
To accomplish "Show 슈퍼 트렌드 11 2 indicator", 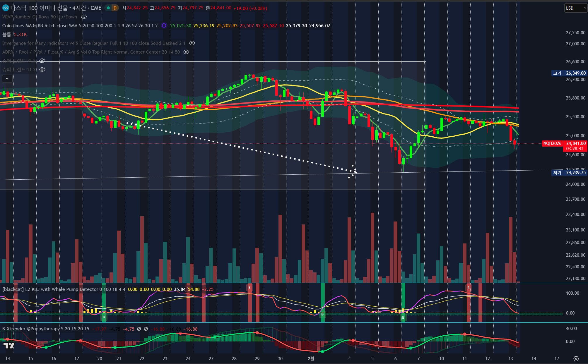I will 42,70.
